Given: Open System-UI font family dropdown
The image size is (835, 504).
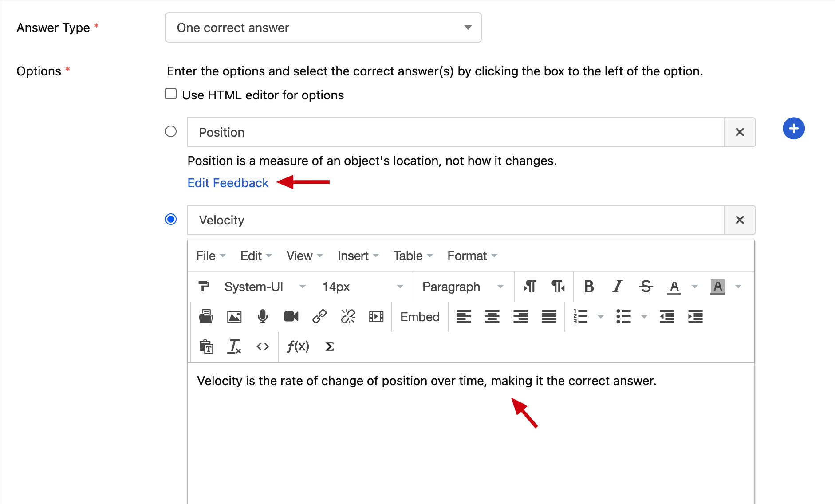Looking at the screenshot, I should (264, 287).
